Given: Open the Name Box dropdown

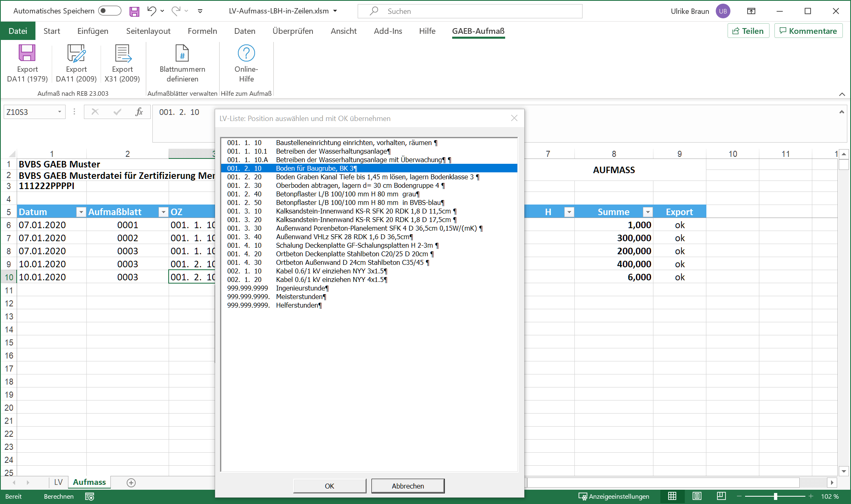Looking at the screenshot, I should click(59, 112).
